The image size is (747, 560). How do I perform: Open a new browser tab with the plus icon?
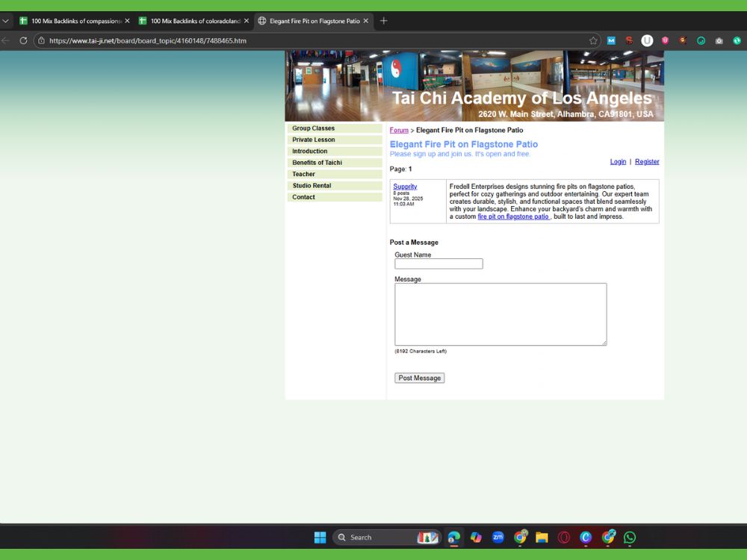coord(383,21)
